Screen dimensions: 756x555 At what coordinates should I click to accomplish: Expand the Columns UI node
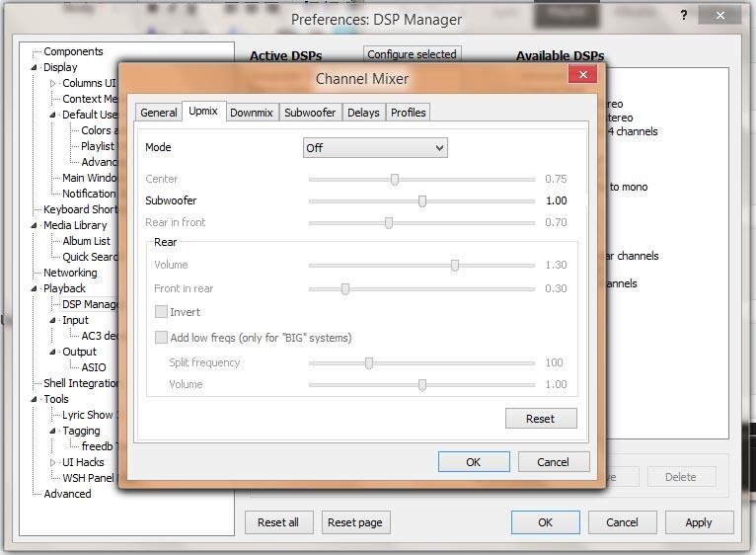pos(53,84)
